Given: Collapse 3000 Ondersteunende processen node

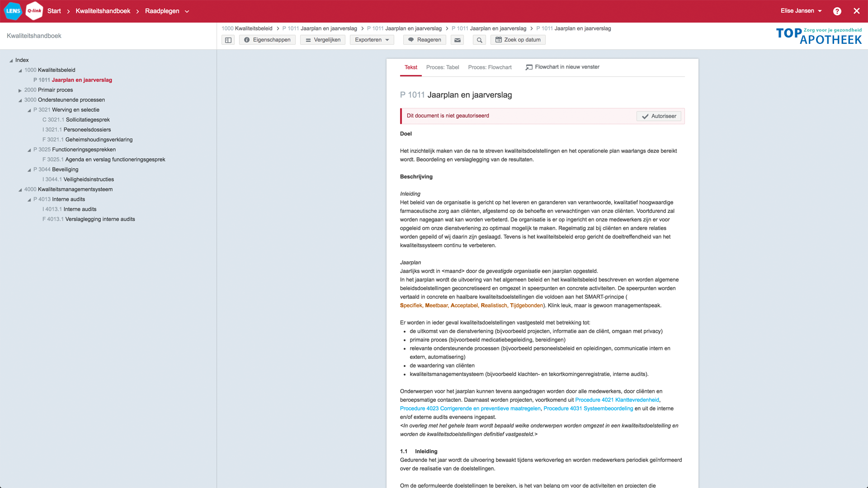Looking at the screenshot, I should 20,100.
